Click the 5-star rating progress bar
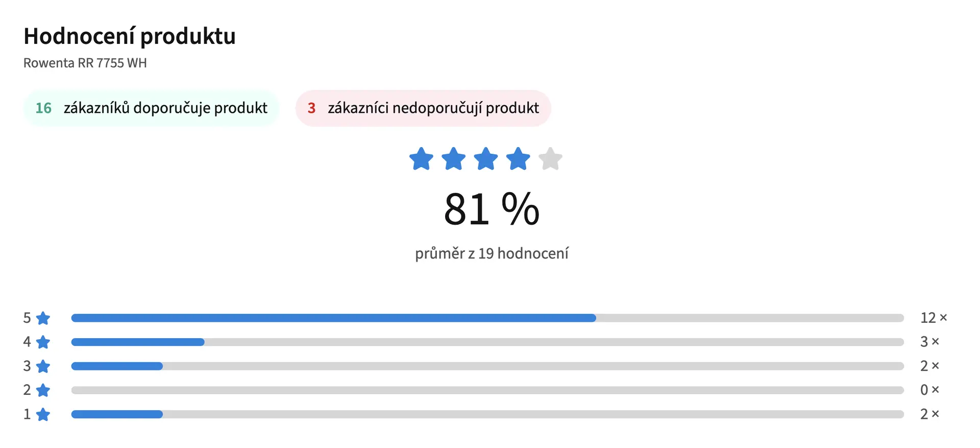Image resolution: width=980 pixels, height=448 pixels. coord(487,318)
